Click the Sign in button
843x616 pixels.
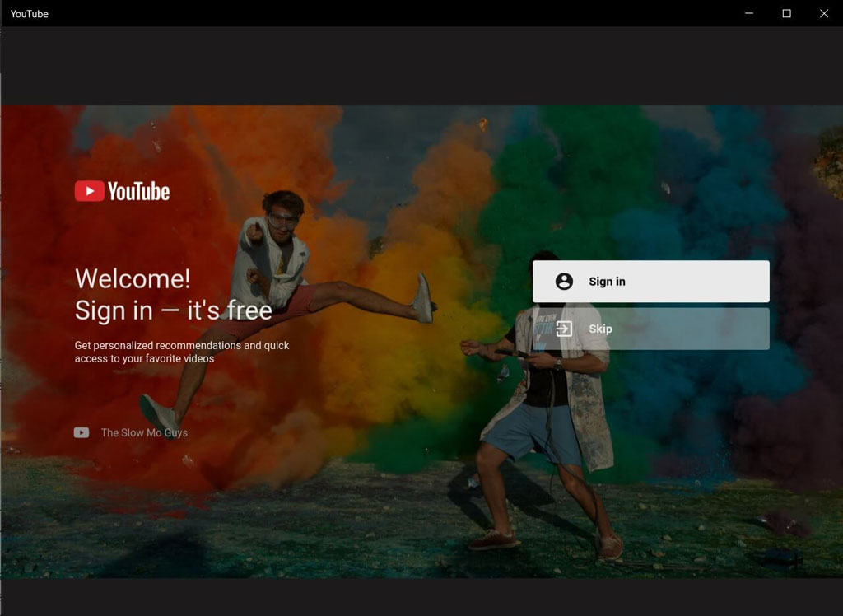[650, 282]
